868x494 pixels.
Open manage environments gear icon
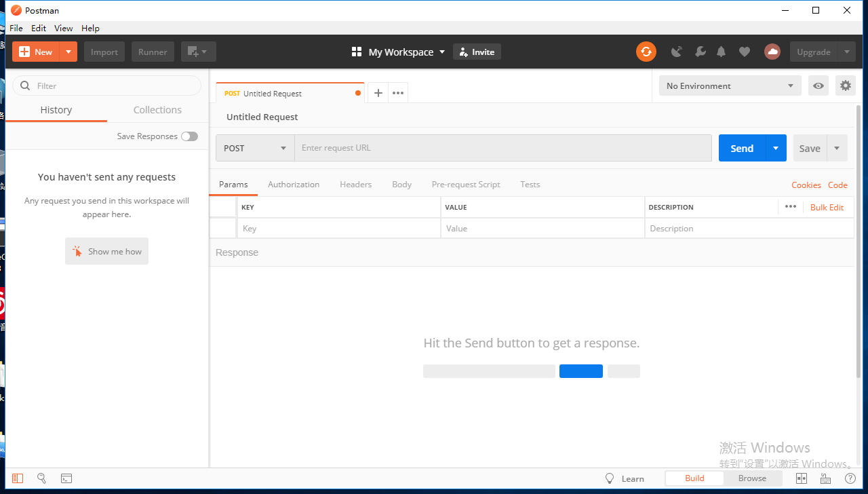(x=845, y=85)
